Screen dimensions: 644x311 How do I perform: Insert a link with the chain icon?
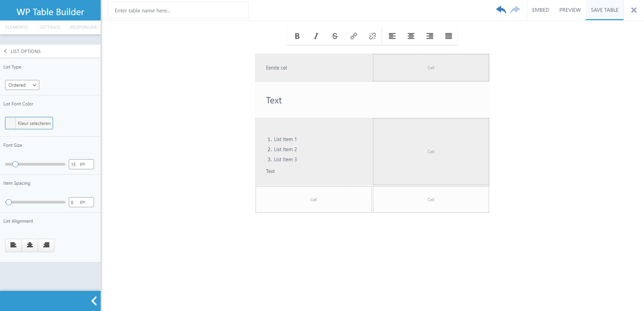coord(354,36)
